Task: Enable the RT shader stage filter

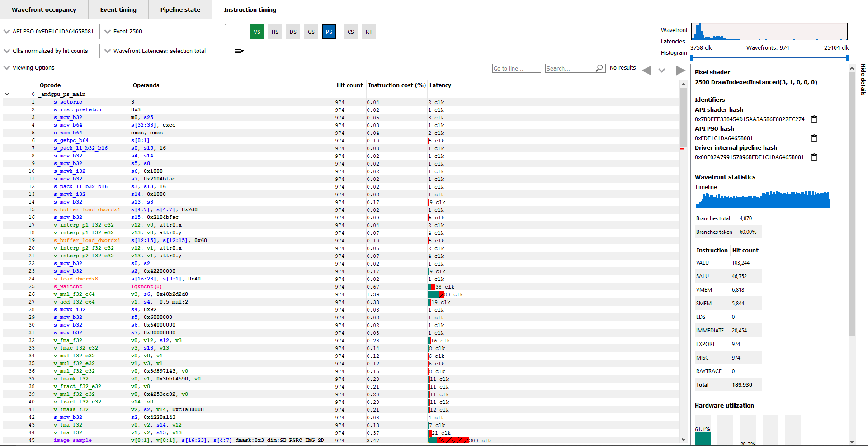Action: pyautogui.click(x=368, y=32)
